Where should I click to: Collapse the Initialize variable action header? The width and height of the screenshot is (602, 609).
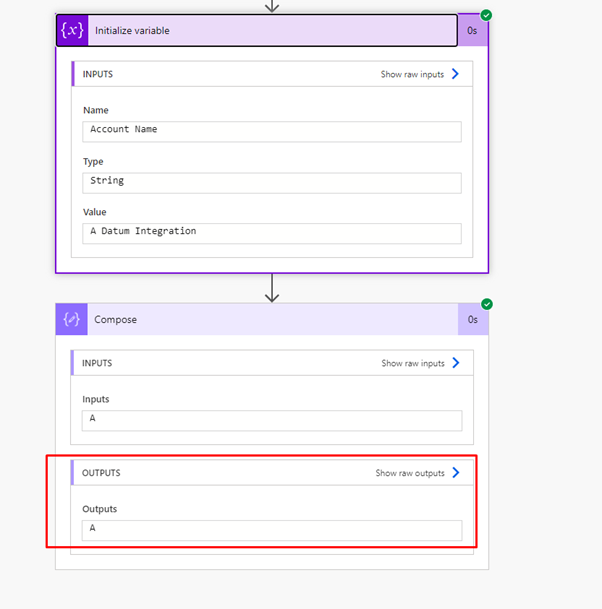[x=257, y=30]
